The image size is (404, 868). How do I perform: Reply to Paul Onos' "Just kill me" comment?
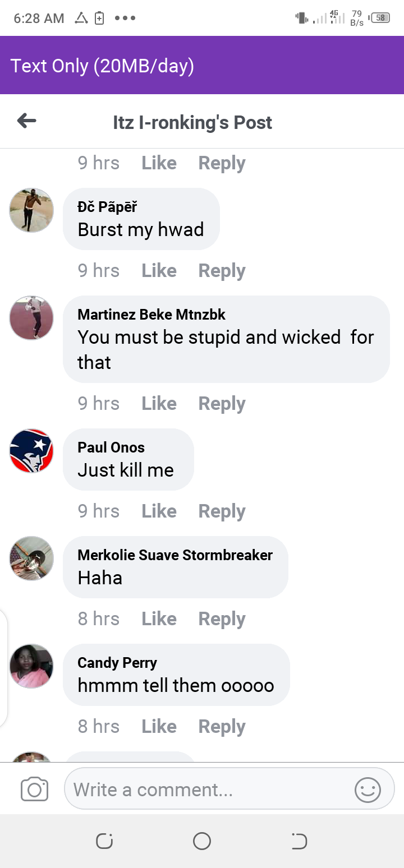222,511
